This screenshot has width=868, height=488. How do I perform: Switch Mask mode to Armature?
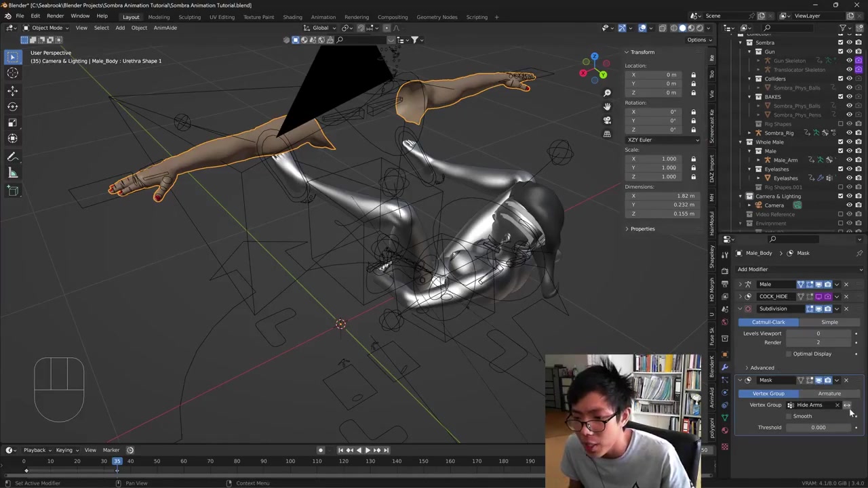(829, 394)
